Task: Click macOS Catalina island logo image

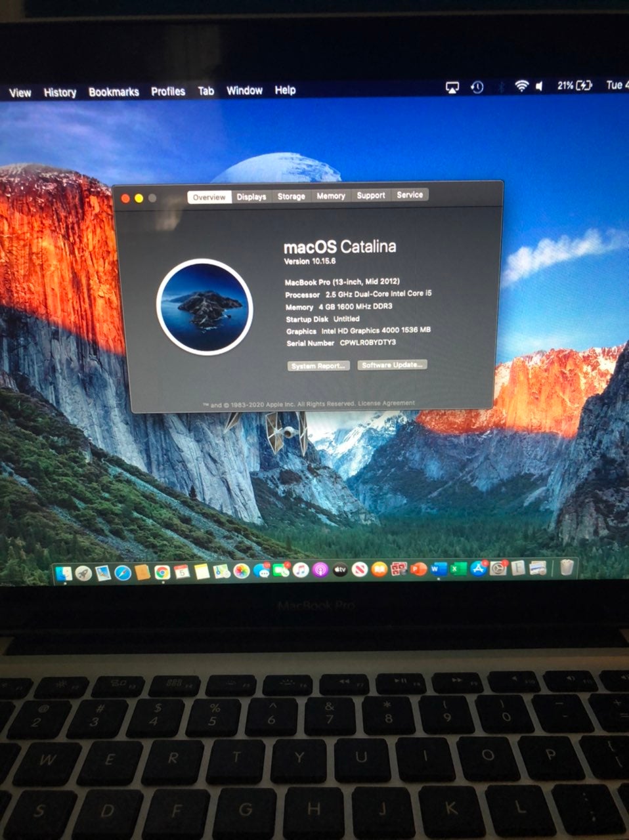Action: tap(205, 305)
